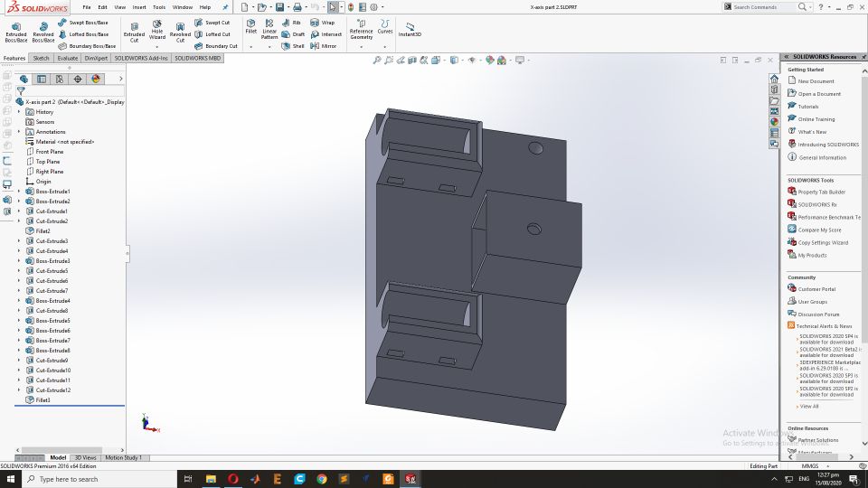Click the feature tree filter box
The image size is (868, 488).
71,90
